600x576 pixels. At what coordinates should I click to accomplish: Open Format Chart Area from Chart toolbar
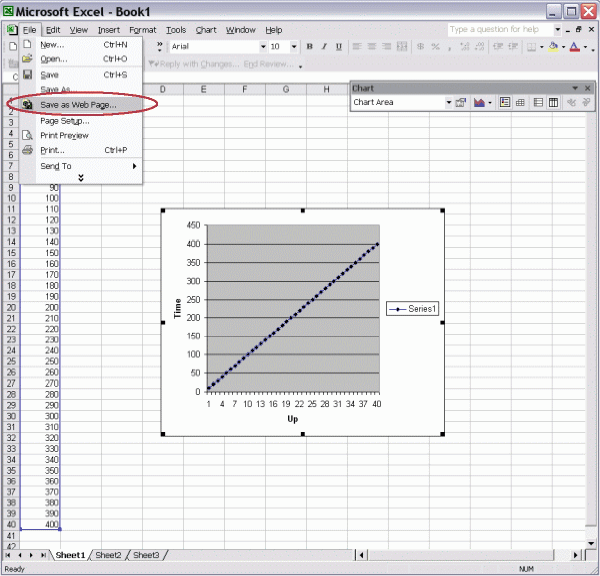pyautogui.click(x=461, y=102)
